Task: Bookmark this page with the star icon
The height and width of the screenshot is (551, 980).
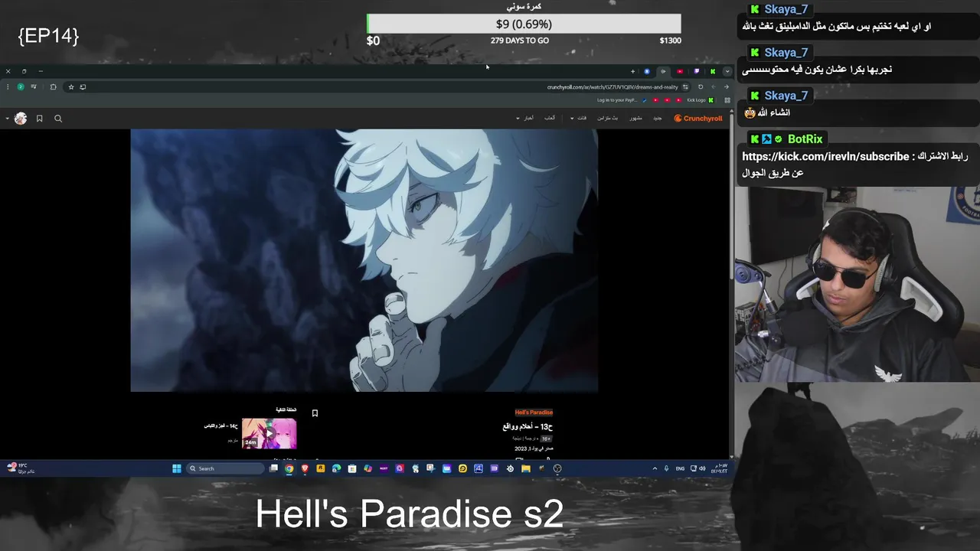Action: point(71,86)
